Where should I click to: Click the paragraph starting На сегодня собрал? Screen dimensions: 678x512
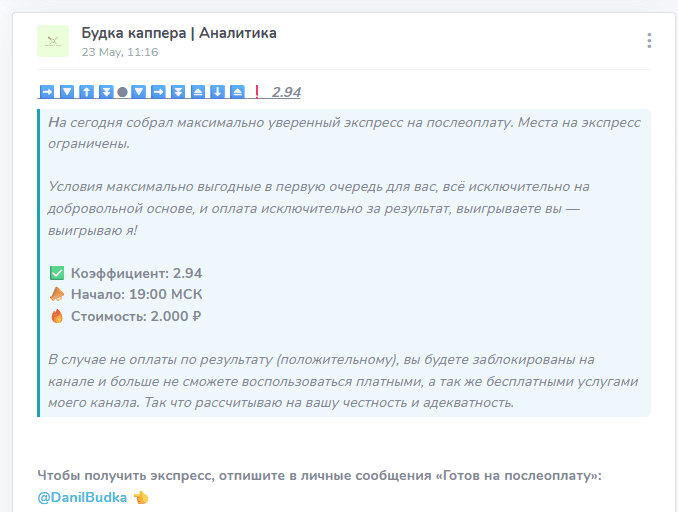coord(344,133)
